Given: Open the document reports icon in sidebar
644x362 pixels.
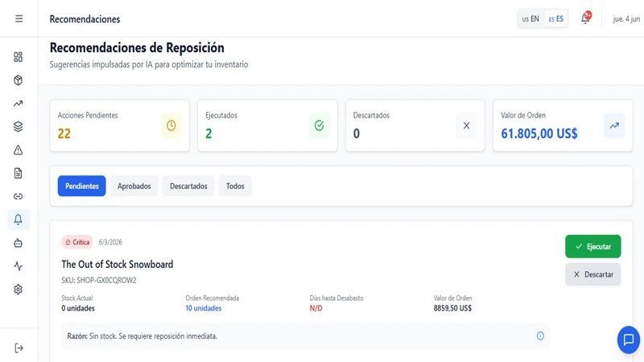Looking at the screenshot, I should tap(18, 173).
